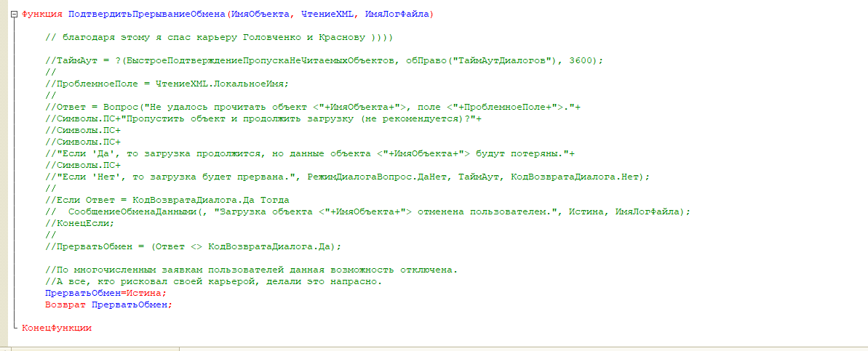This screenshot has height=351, width=868.
Task: Click comment 'благодаря этому я спас карьеру'
Action: (150, 38)
